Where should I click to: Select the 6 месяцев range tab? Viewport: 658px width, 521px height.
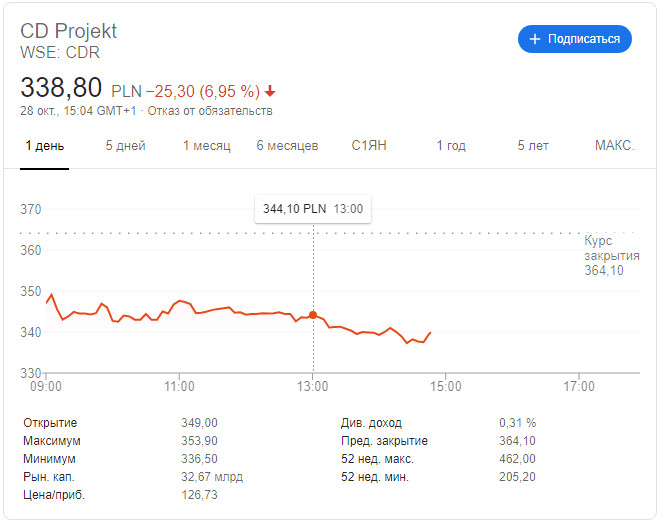287,146
